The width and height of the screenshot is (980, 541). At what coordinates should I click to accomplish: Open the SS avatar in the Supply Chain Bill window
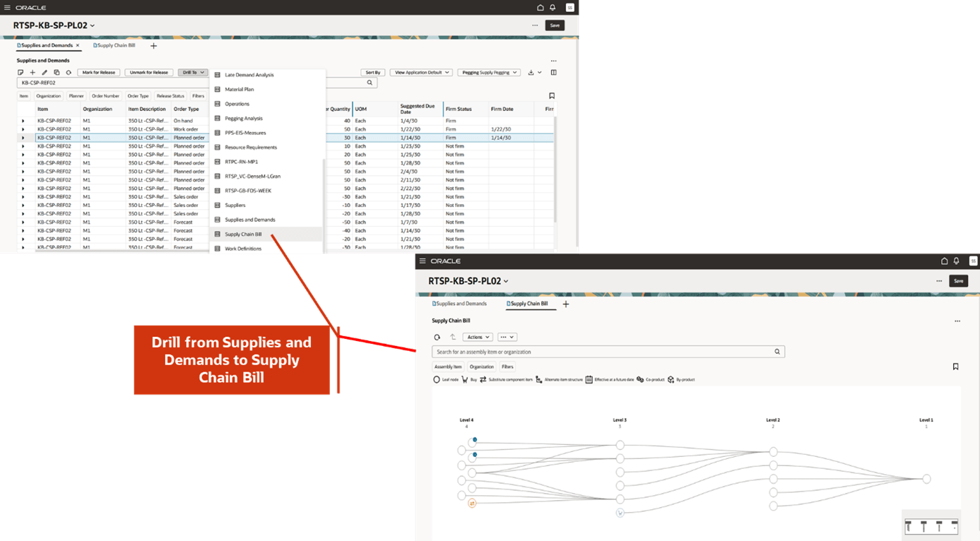973,261
